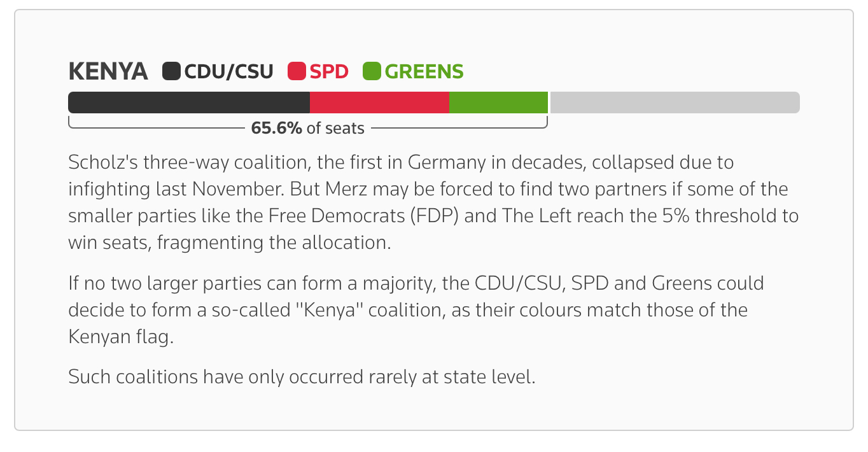Click the 65.6% seat share figure

[277, 128]
